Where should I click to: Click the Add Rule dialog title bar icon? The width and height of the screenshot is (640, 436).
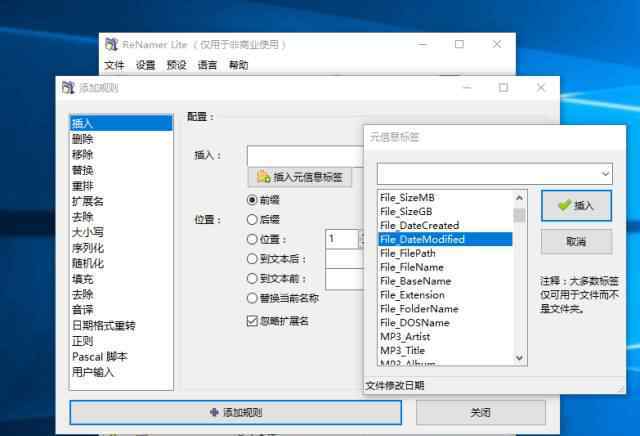click(68, 87)
